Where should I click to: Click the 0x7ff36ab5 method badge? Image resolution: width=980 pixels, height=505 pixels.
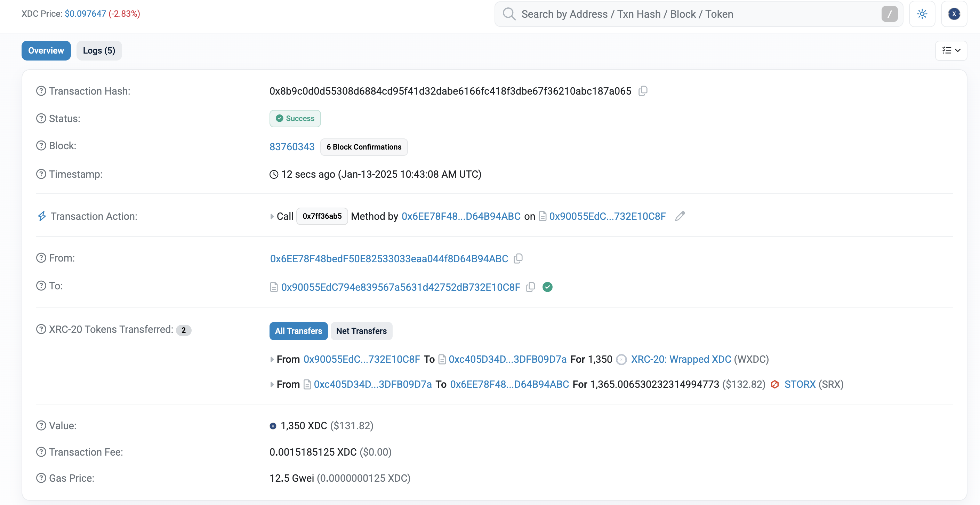[x=322, y=216]
